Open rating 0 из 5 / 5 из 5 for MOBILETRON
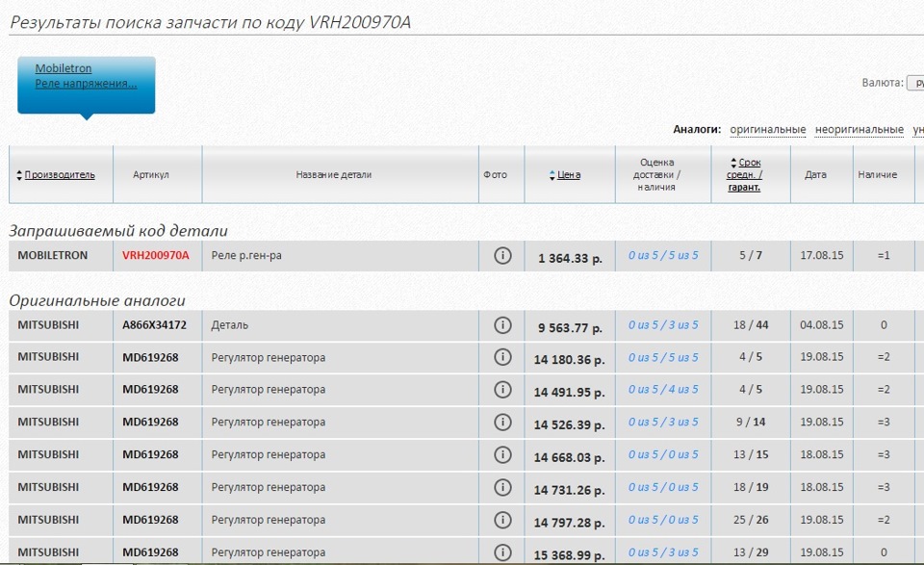The image size is (924, 565). pyautogui.click(x=663, y=256)
